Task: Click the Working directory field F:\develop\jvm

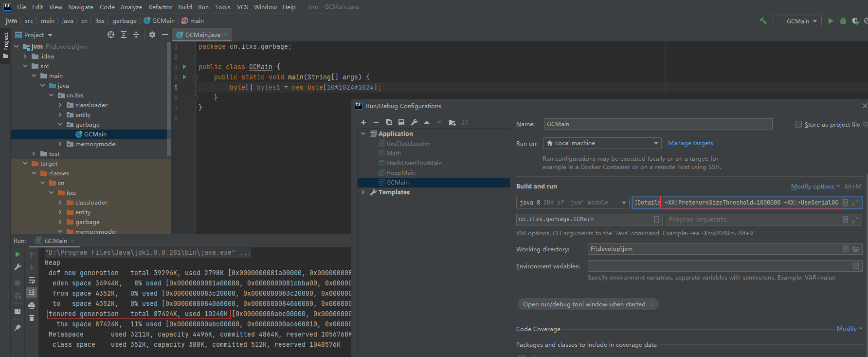Action: click(x=725, y=249)
